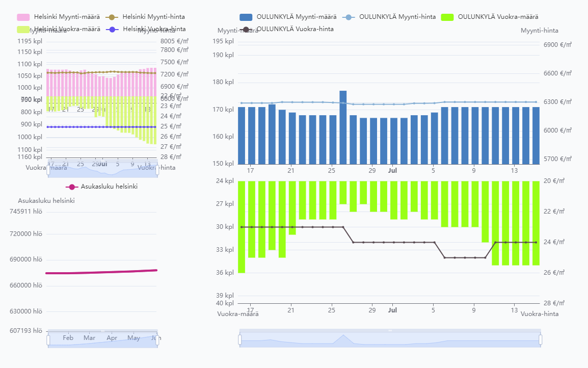588x368 pixels.
Task: Click right handle of OULUNKYLÄ zoom slider
Action: point(540,340)
